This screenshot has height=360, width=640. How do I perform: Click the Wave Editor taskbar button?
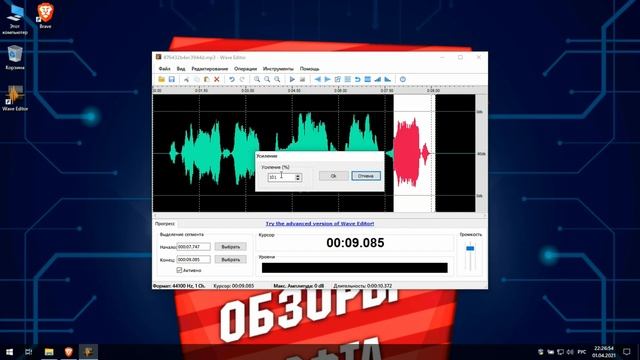89,351
